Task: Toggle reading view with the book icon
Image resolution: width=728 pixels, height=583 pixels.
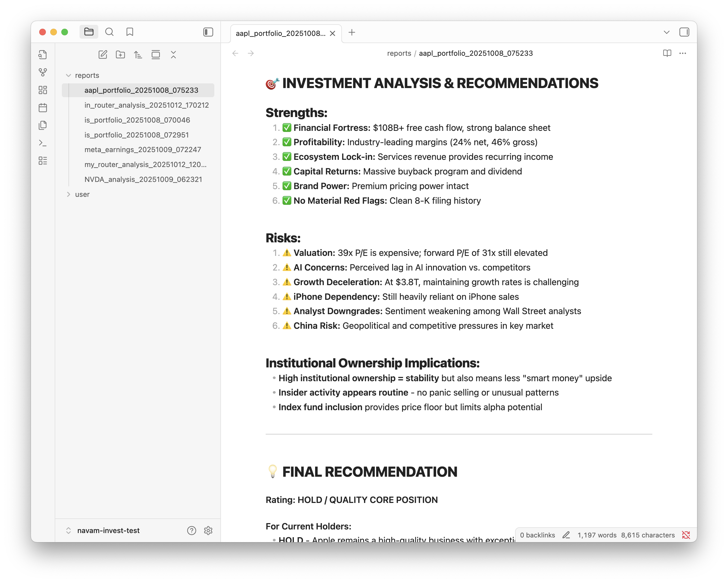Action: [x=667, y=53]
